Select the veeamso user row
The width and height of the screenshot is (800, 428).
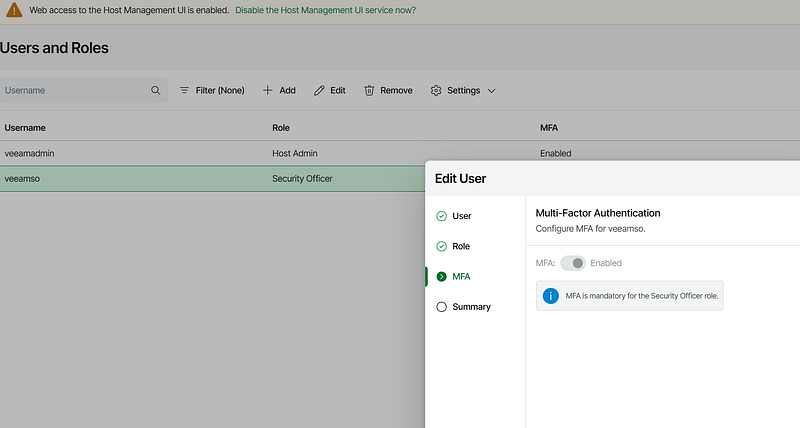pos(200,178)
